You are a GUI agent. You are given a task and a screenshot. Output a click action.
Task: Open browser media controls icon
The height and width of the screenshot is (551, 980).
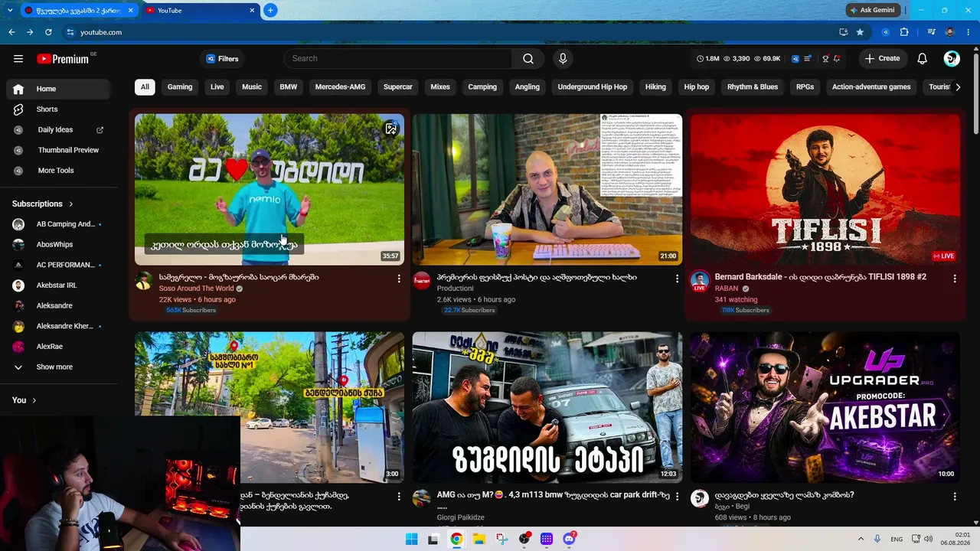[931, 32]
